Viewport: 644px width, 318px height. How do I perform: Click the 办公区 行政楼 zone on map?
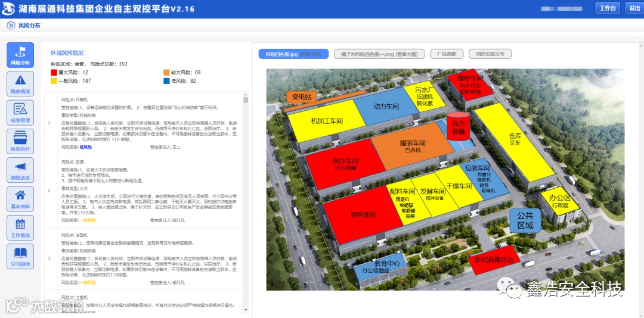click(x=559, y=201)
